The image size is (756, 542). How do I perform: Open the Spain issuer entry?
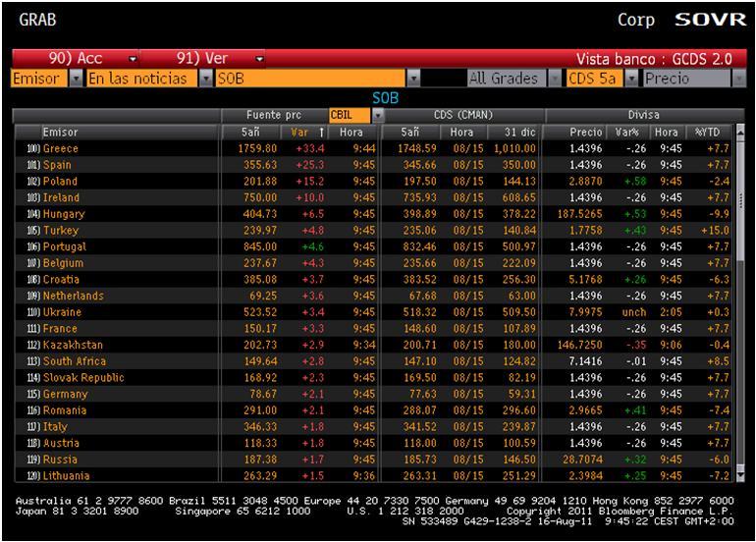coord(57,165)
